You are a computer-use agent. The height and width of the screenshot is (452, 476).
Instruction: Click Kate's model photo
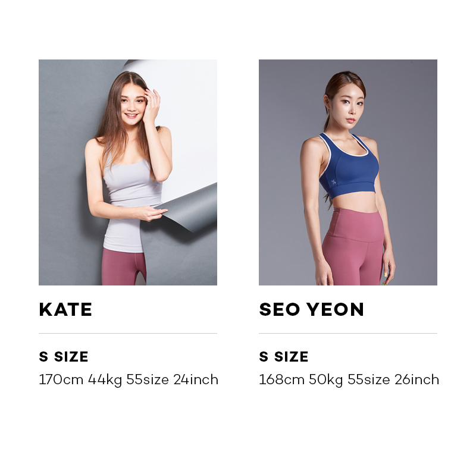coord(128,172)
